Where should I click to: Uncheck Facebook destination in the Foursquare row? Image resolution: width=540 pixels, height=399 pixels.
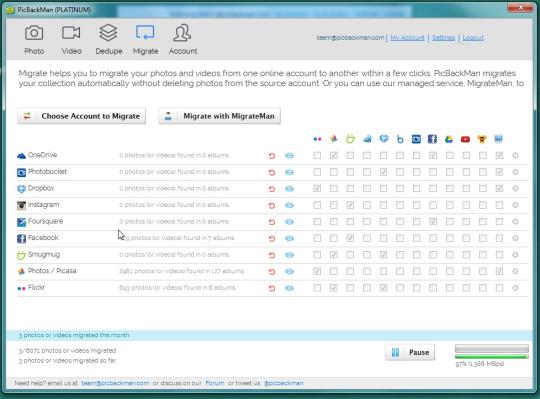tap(433, 221)
